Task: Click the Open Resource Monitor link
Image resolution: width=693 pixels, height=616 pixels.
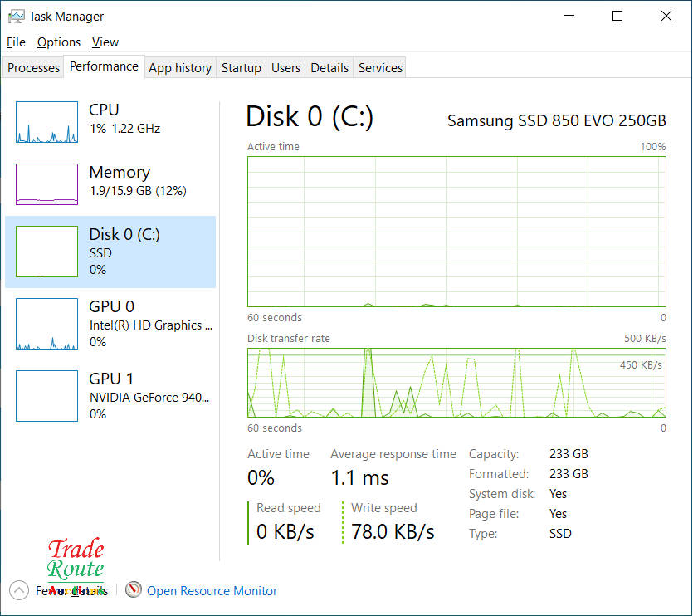Action: [x=212, y=591]
